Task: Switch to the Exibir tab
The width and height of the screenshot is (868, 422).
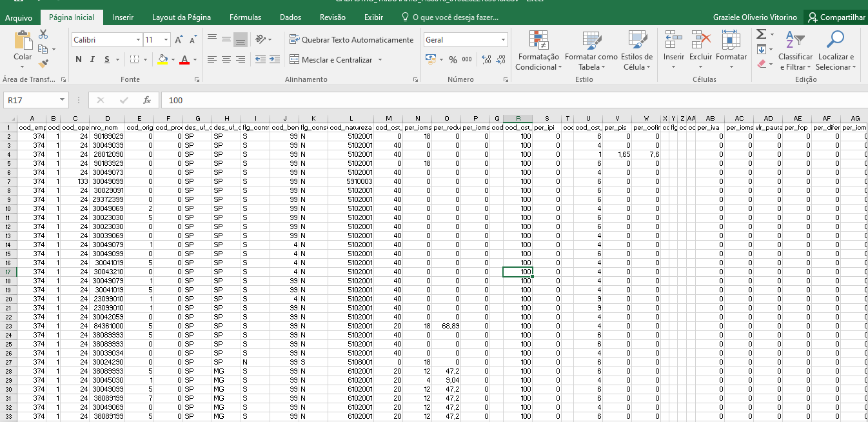Action: pos(373,17)
